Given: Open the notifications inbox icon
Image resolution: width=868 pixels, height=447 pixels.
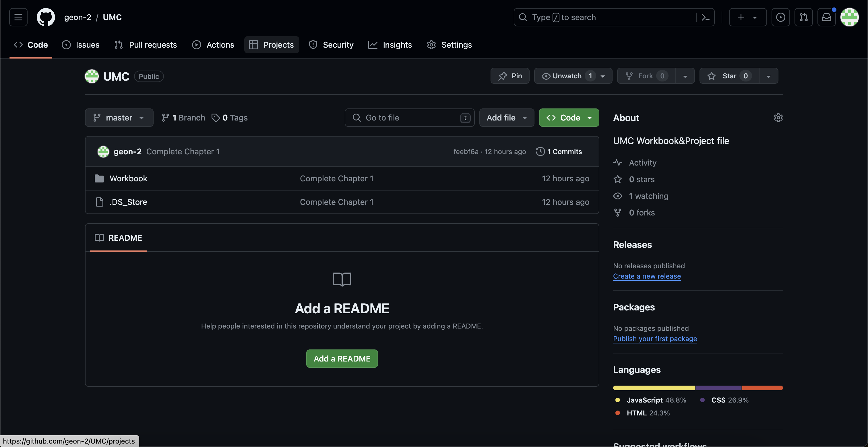Looking at the screenshot, I should click(826, 17).
